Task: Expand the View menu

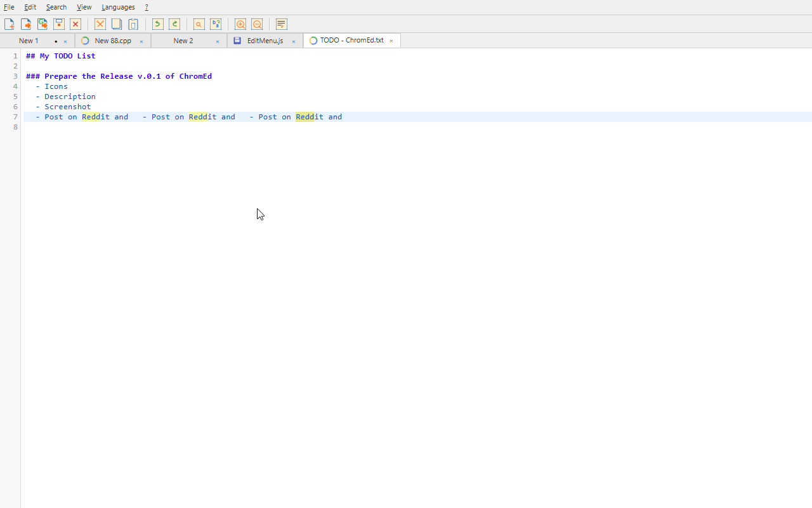Action: [84, 7]
